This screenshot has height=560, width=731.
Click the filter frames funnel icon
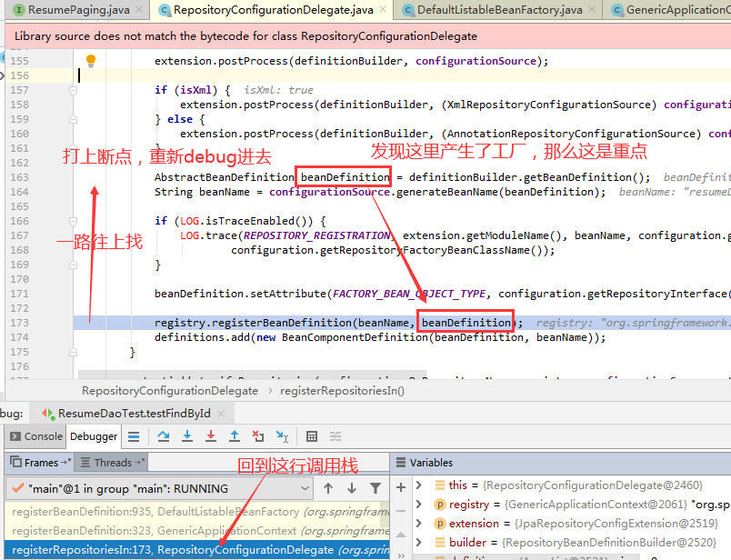click(x=376, y=488)
